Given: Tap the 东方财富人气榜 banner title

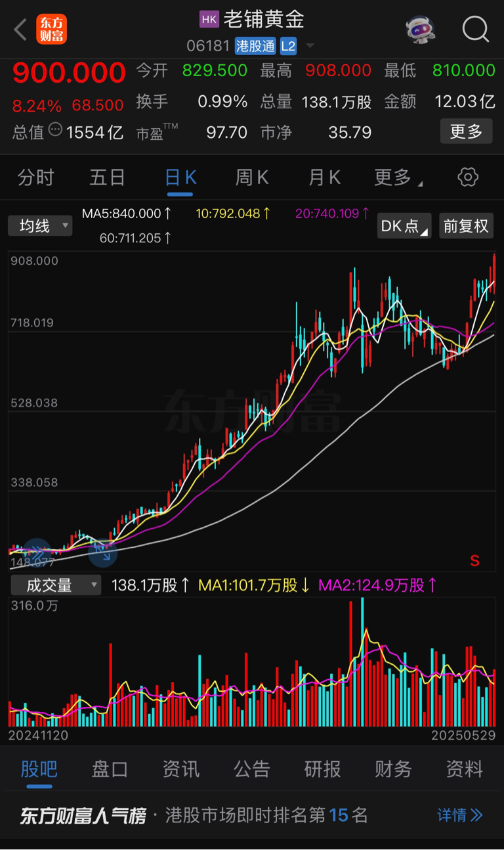Looking at the screenshot, I should pyautogui.click(x=83, y=816).
